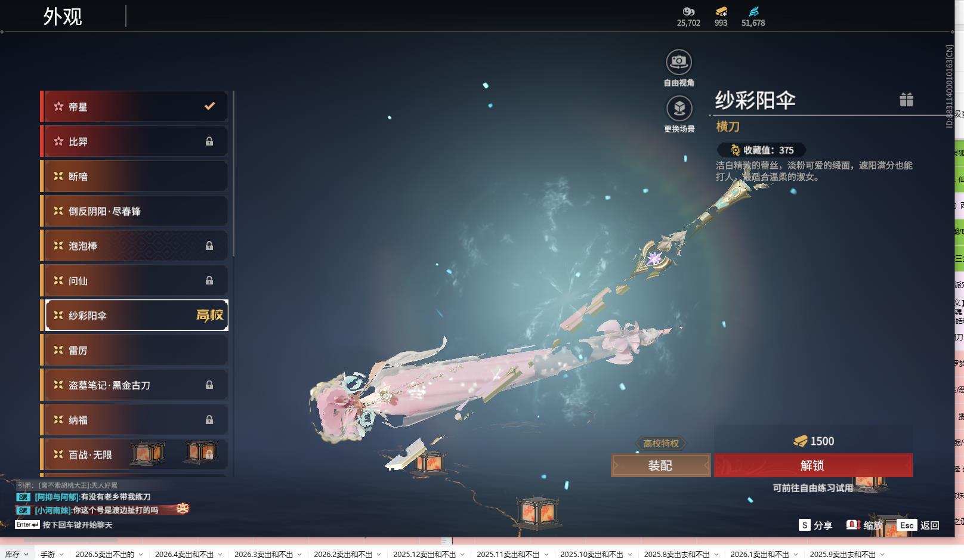The width and height of the screenshot is (964, 560).
Task: Select the 纳福 weapon skin
Action: 134,420
